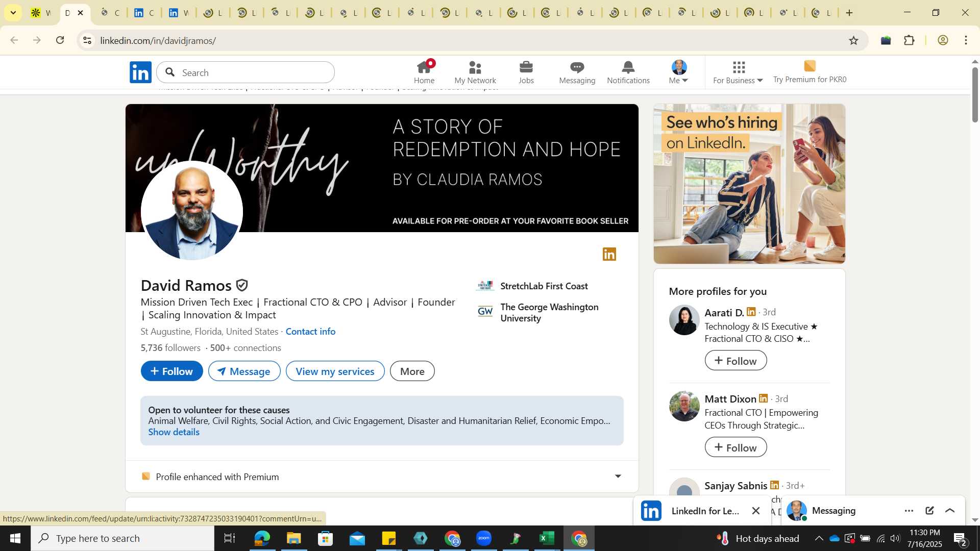This screenshot has width=980, height=551.
Task: Click the LinkedIn Premium badge on profile card
Action: [x=609, y=254]
